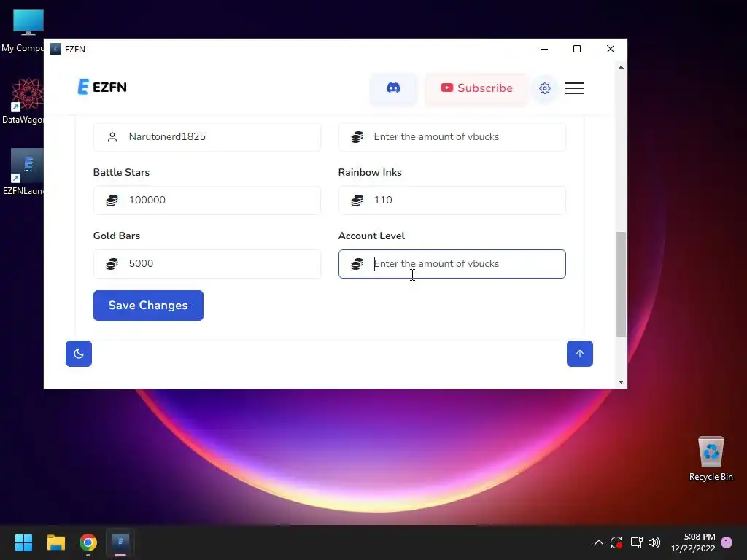Click the blue back-to-top arrow button
This screenshot has width=747, height=560.
pos(580,354)
